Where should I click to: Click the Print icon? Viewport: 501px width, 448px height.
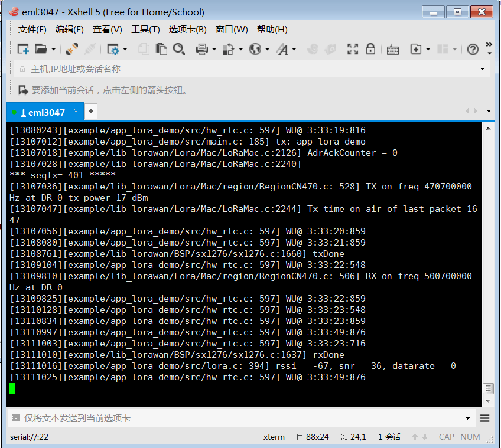(x=202, y=49)
